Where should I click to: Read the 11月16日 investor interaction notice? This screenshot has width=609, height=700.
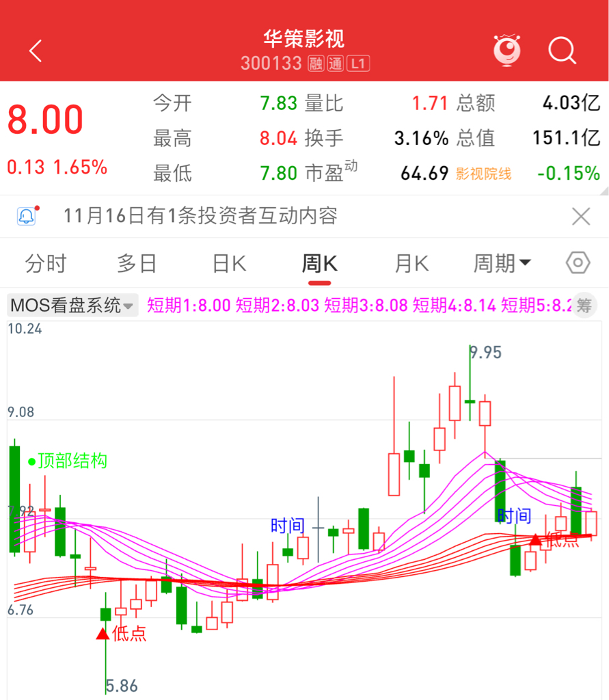coord(200,216)
